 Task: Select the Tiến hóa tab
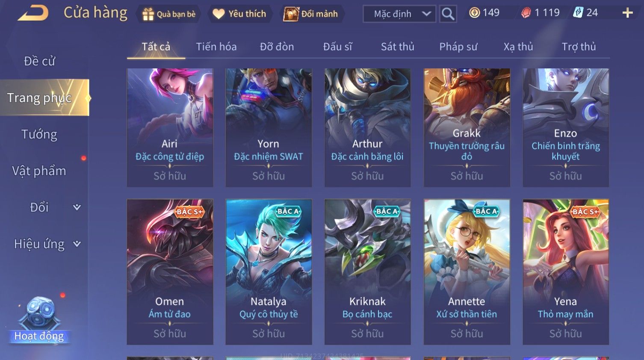[x=216, y=47]
